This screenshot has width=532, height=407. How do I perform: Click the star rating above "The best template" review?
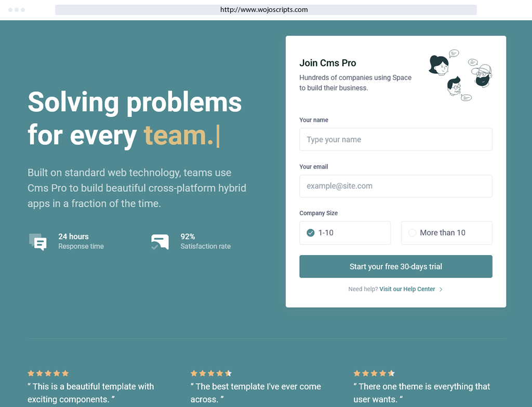(211, 373)
